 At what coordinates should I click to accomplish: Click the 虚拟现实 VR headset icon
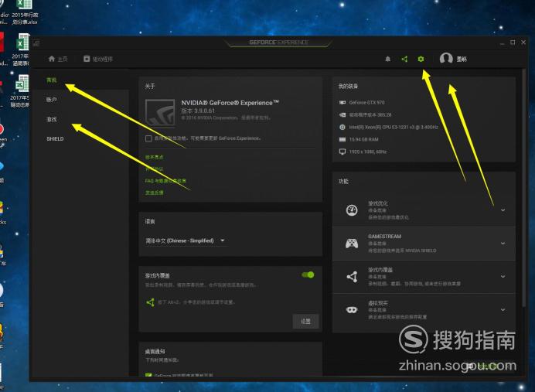(352, 310)
